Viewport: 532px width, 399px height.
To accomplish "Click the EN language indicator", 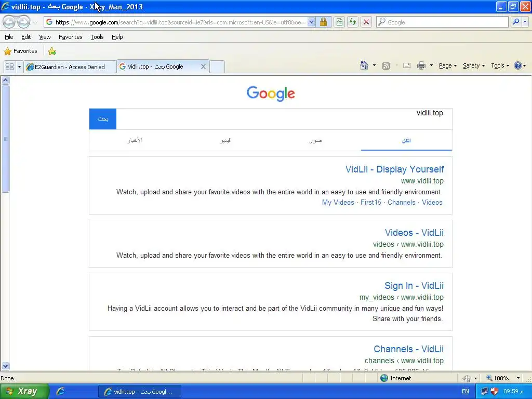I will coord(465,391).
